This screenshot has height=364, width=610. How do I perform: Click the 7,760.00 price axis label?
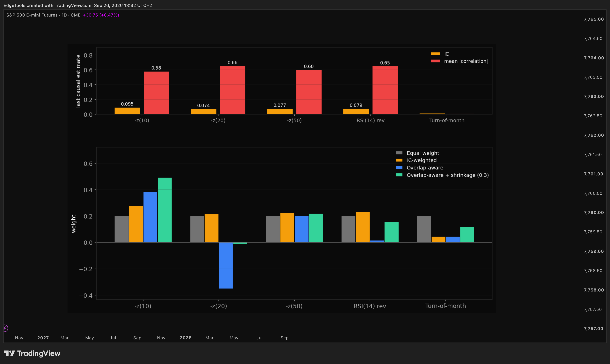coord(594,212)
